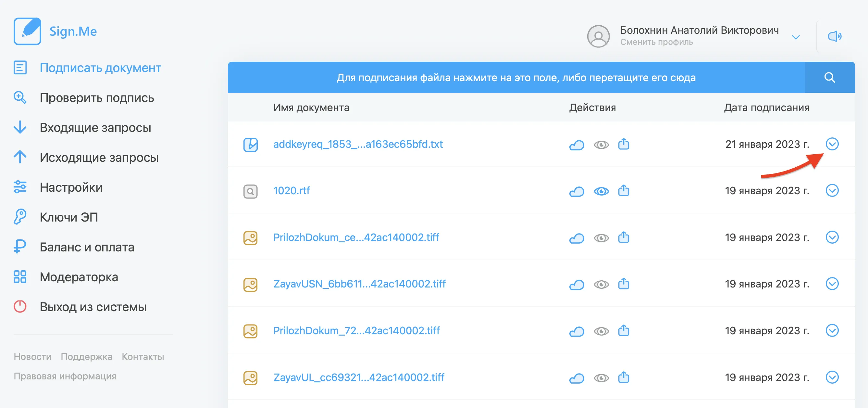
Task: Click the key icon for Ключи ЭП
Action: pos(20,217)
